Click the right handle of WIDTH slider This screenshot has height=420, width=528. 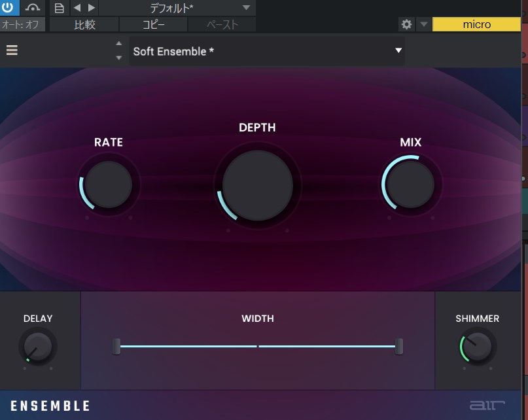pos(399,346)
